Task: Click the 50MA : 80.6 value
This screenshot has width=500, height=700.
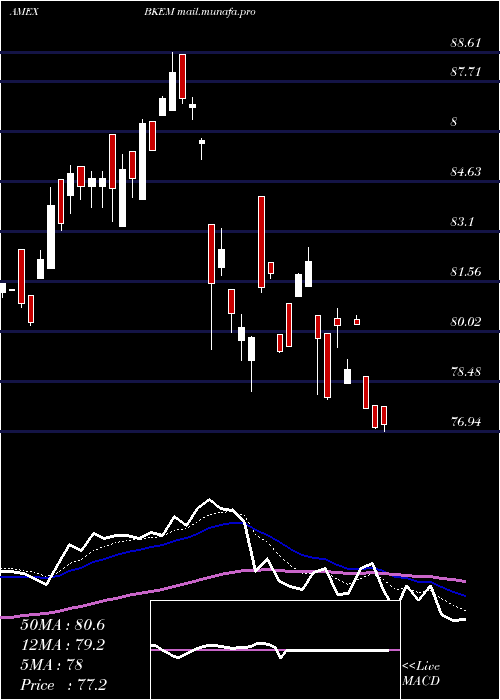Action: (62, 625)
